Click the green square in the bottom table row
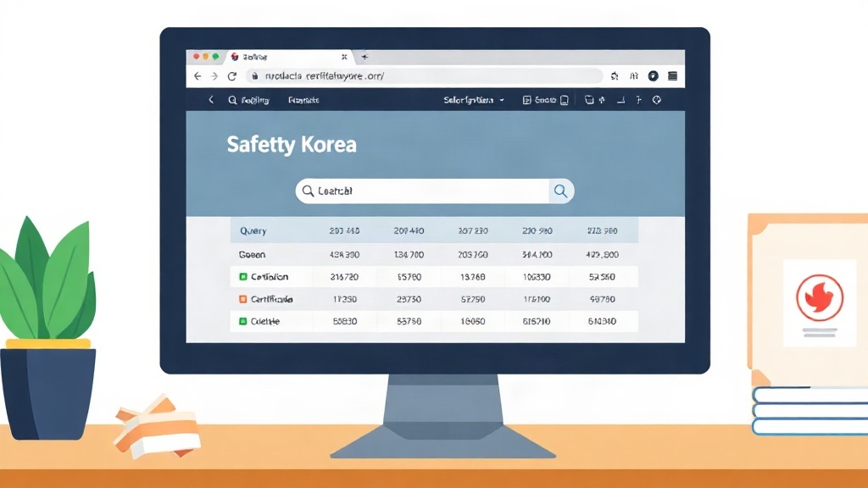 tap(242, 321)
